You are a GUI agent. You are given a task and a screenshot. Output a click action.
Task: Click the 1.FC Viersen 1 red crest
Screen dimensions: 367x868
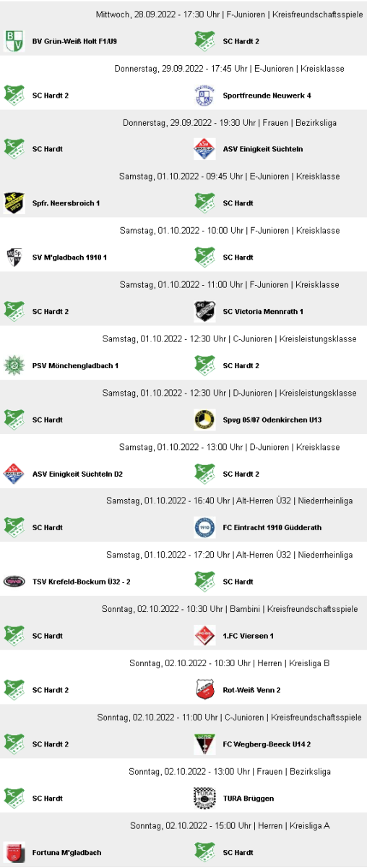(x=205, y=636)
